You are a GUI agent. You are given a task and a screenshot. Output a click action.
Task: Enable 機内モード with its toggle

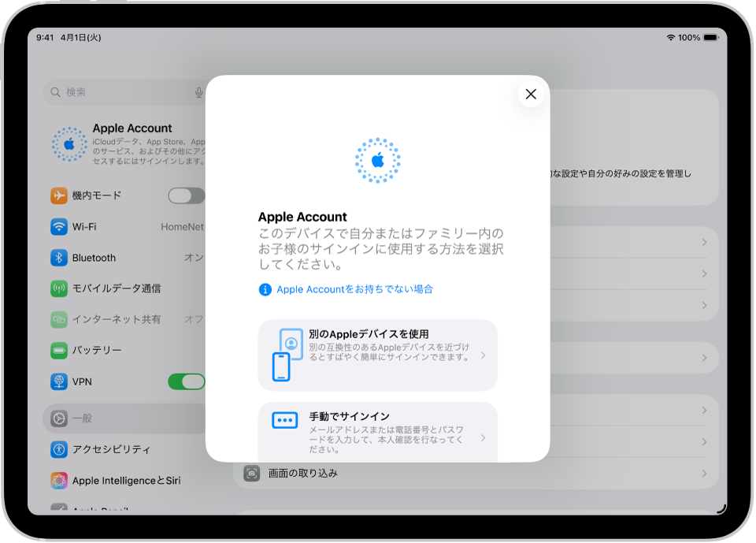pyautogui.click(x=186, y=195)
